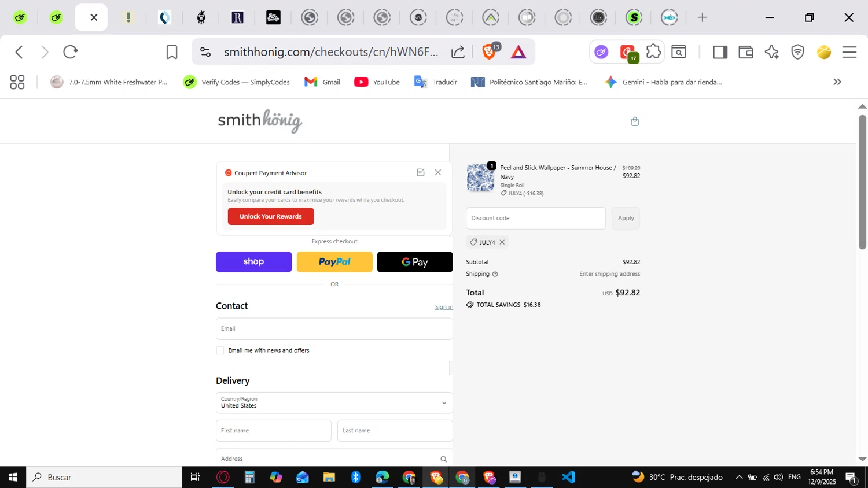868x488 pixels.
Task: Pay with Shop Pay button
Action: point(254,262)
